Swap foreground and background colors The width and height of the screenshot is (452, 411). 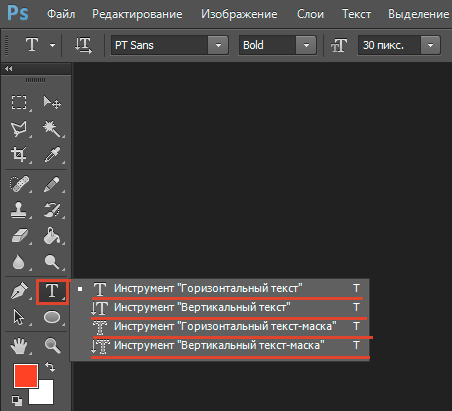point(50,367)
